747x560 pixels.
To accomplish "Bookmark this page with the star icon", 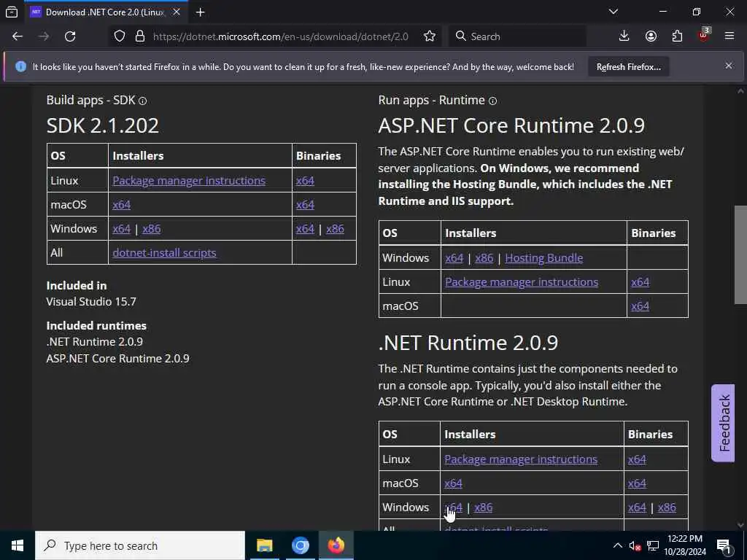I will (429, 36).
